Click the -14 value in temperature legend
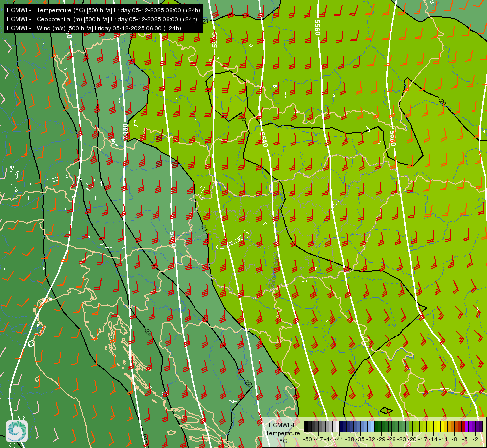This screenshot has height=448, width=487. [433, 439]
